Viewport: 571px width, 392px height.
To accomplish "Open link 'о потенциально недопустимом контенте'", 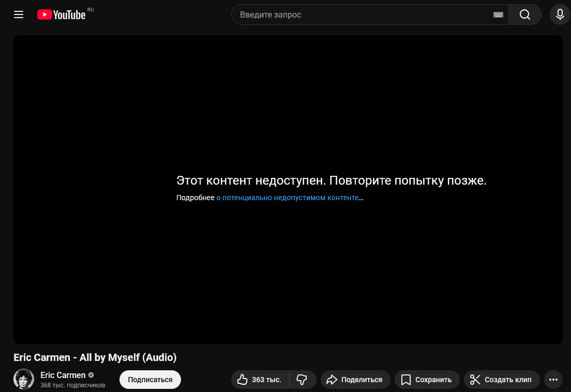I will click(x=288, y=198).
